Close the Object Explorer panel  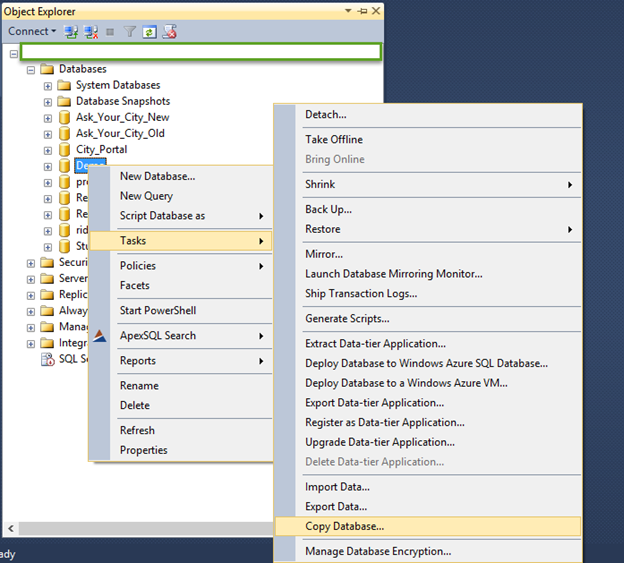pyautogui.click(x=376, y=11)
